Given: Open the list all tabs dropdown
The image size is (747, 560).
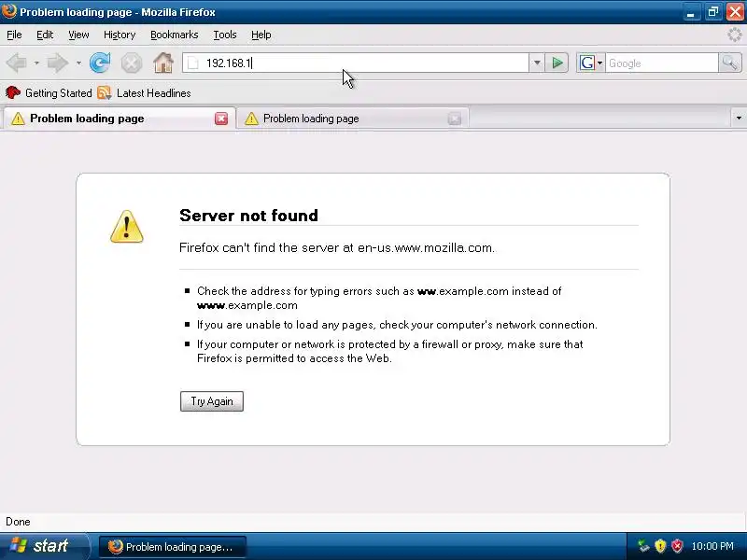Looking at the screenshot, I should click(739, 118).
